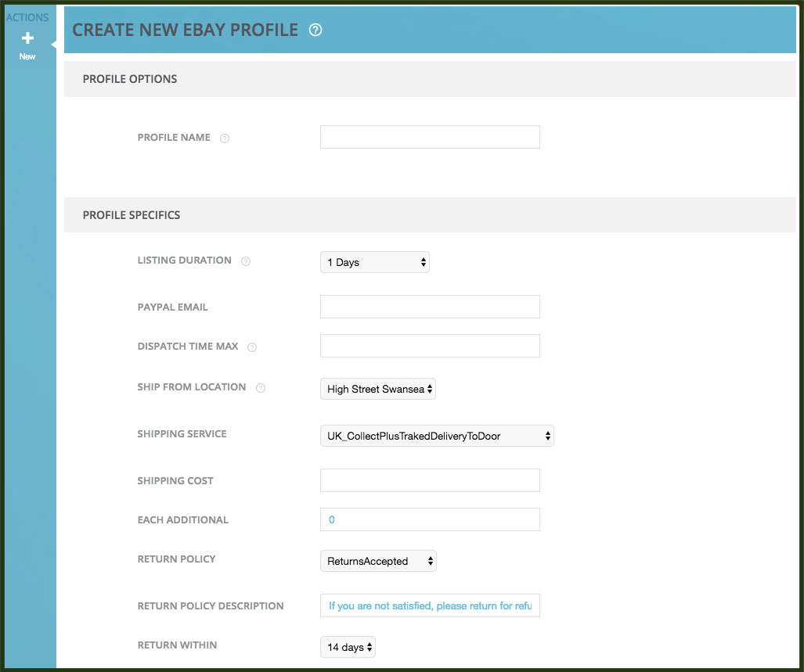Click the Return Within label
This screenshot has height=672, width=804.
[x=177, y=645]
